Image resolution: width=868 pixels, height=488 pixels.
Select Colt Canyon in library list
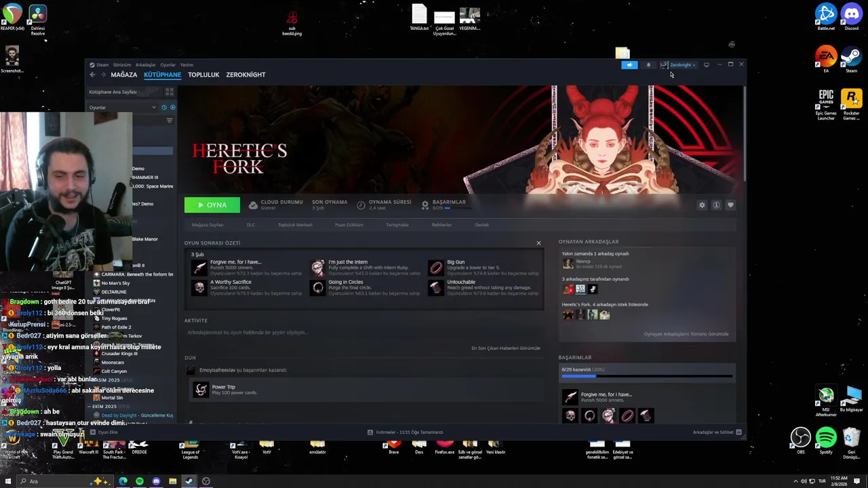114,371
